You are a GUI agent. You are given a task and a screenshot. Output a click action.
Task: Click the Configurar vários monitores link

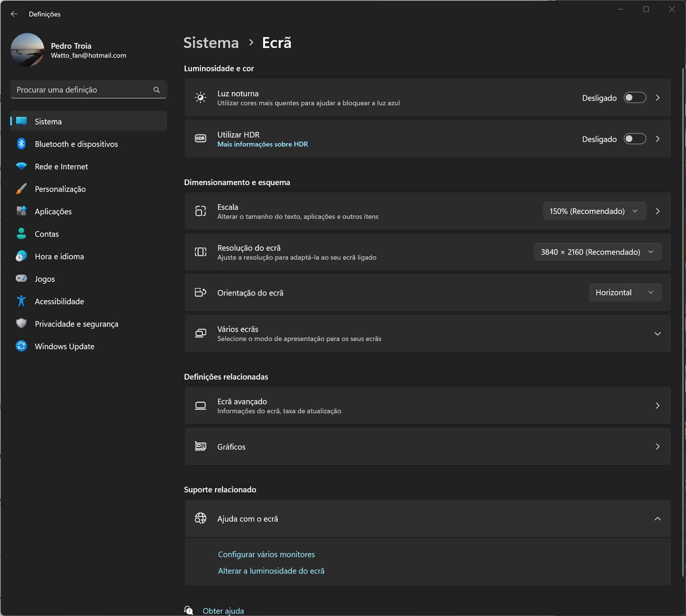pos(266,554)
